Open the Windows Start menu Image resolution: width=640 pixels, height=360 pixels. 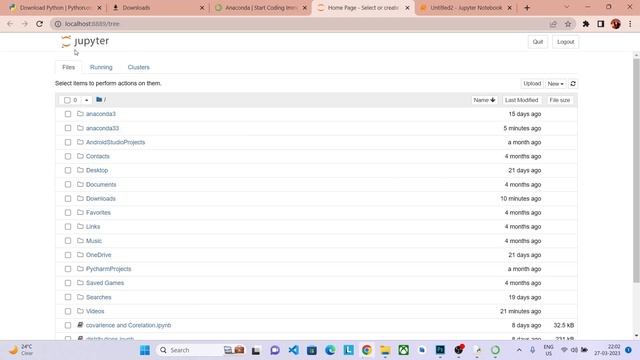pos(145,350)
